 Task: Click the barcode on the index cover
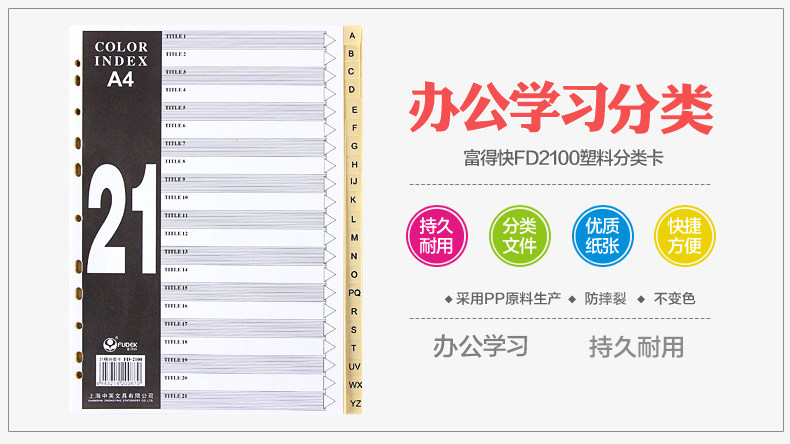(120, 372)
